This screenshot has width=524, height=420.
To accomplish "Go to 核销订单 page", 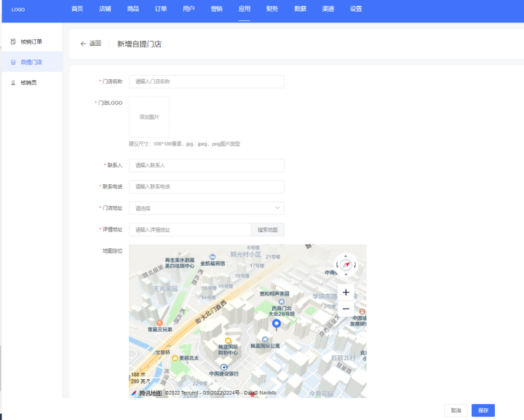I will (32, 41).
